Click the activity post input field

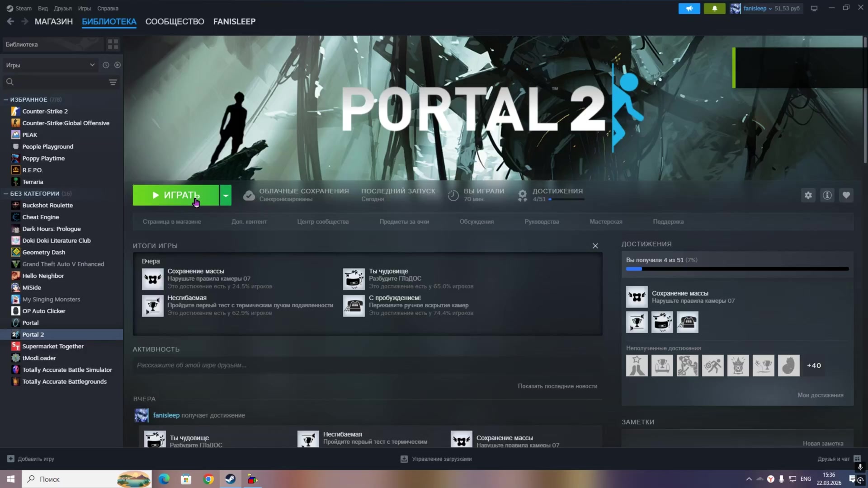(x=367, y=365)
